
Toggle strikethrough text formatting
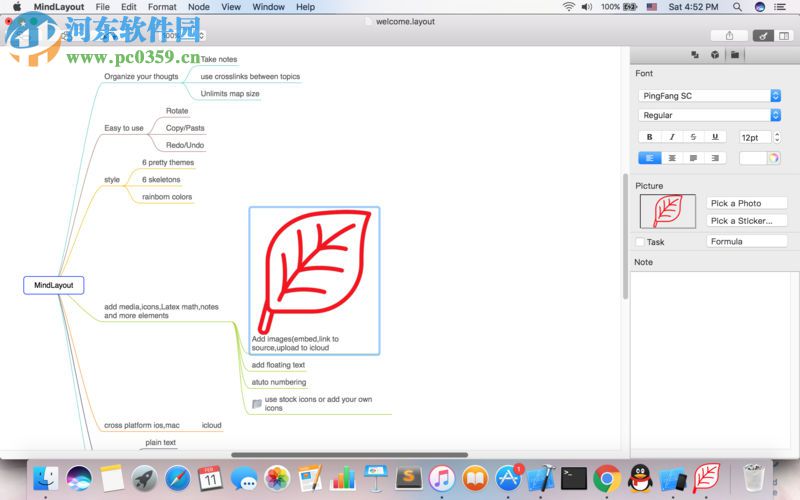(693, 137)
